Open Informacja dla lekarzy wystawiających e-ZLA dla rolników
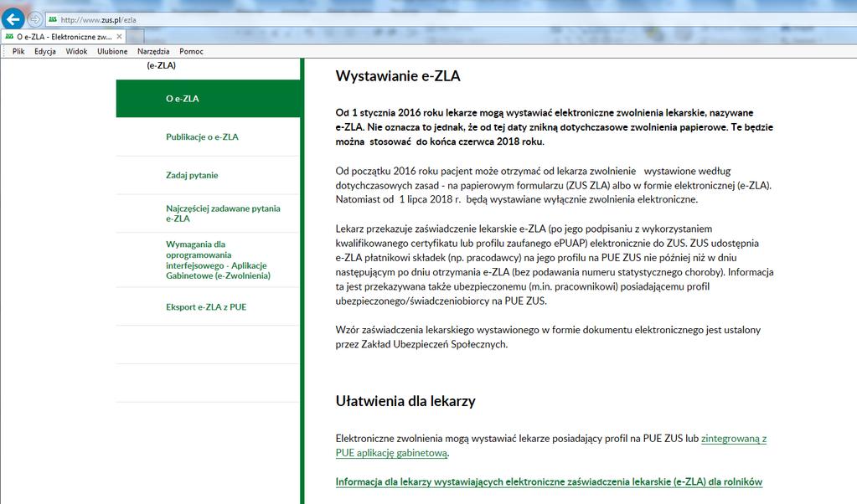Image resolution: width=857 pixels, height=504 pixels. coord(549,481)
